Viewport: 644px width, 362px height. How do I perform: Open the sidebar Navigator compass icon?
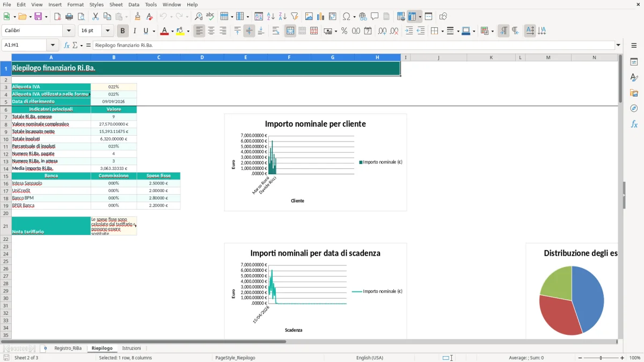tap(634, 108)
